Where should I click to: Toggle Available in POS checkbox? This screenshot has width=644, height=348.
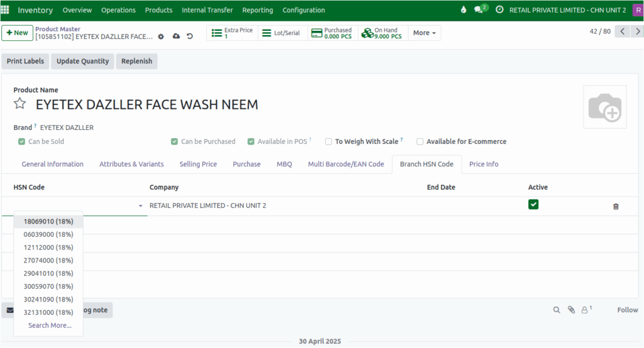(x=251, y=141)
